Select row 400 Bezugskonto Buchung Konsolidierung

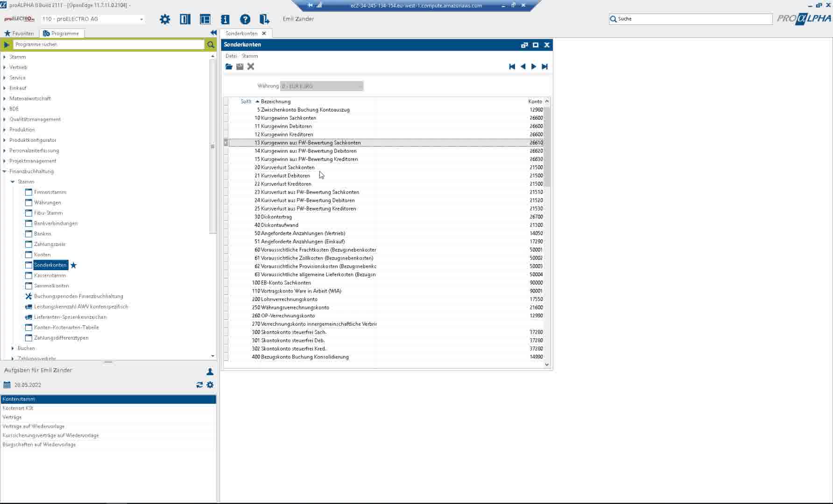[x=386, y=357]
